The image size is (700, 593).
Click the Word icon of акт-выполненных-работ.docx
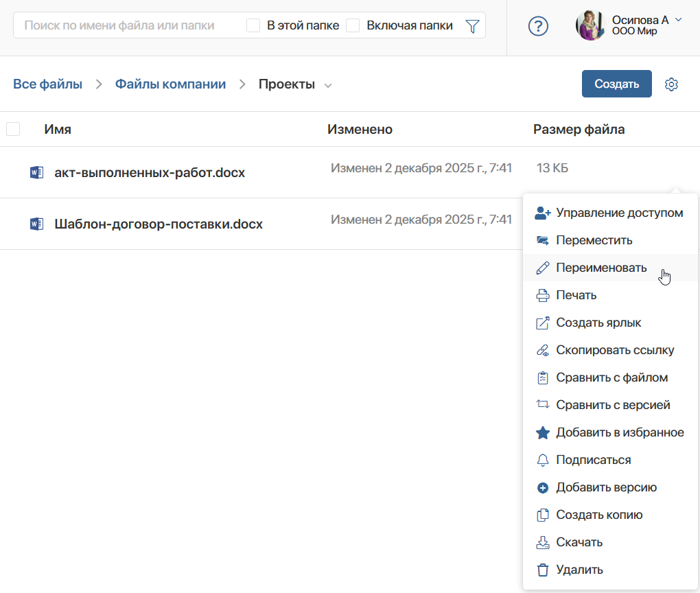point(36,172)
